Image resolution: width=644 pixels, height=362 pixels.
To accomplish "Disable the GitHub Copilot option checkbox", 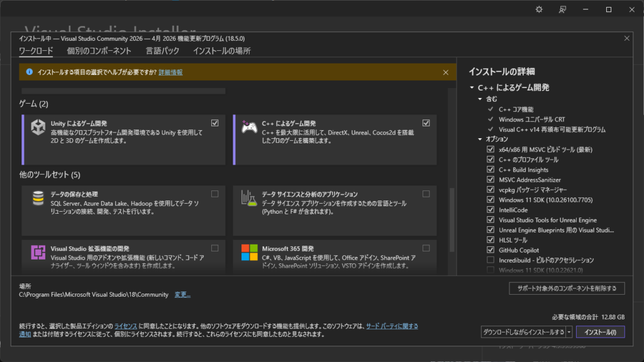I will 491,250.
